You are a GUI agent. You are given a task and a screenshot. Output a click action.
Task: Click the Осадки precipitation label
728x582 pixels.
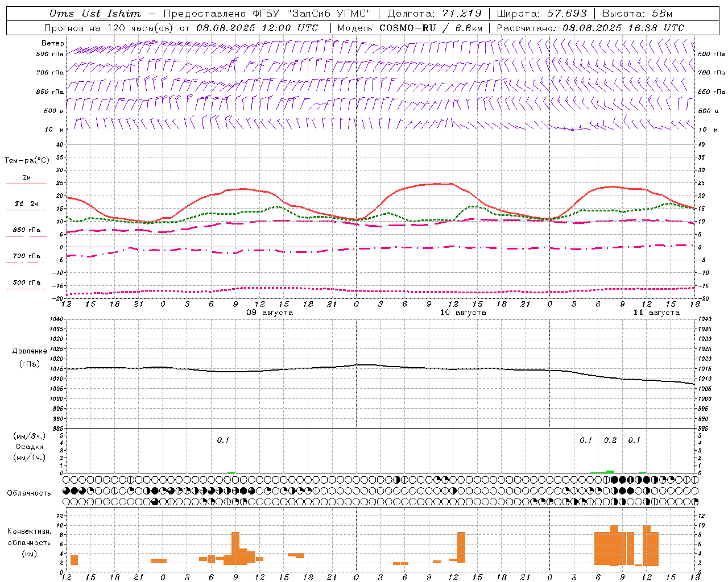(x=30, y=447)
